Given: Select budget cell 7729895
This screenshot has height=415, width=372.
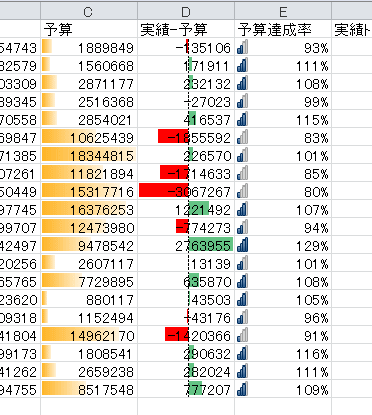Looking at the screenshot, I should (89, 281).
